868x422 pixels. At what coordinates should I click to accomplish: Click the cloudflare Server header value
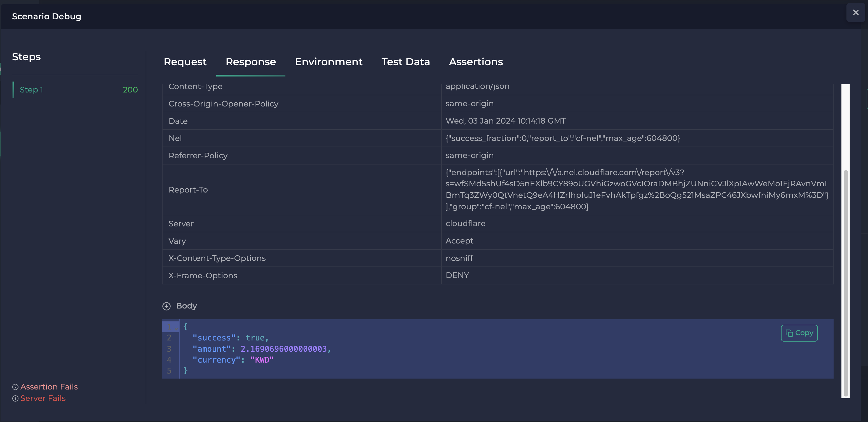465,223
